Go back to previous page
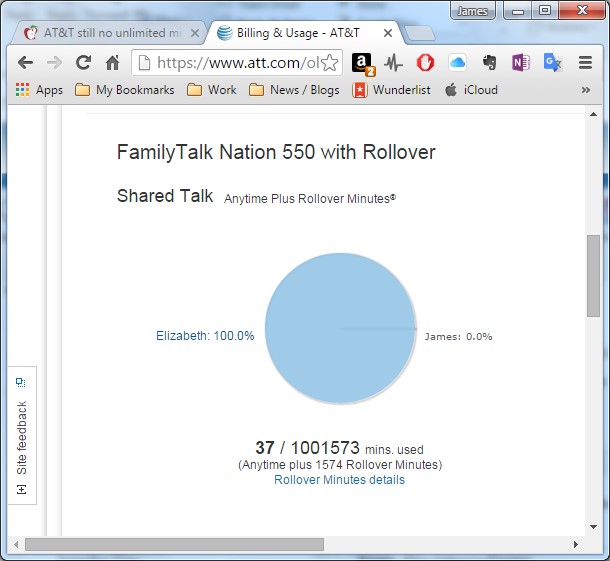The width and height of the screenshot is (610, 561). pyautogui.click(x=25, y=63)
